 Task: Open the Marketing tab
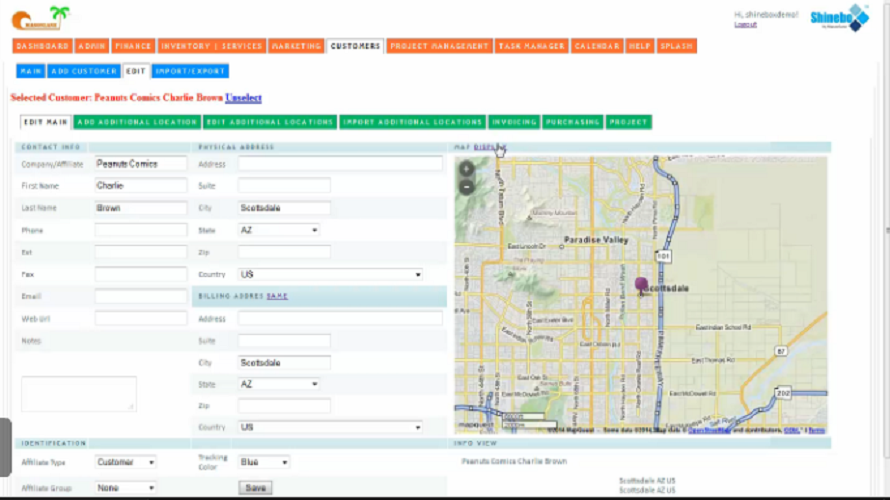point(296,46)
